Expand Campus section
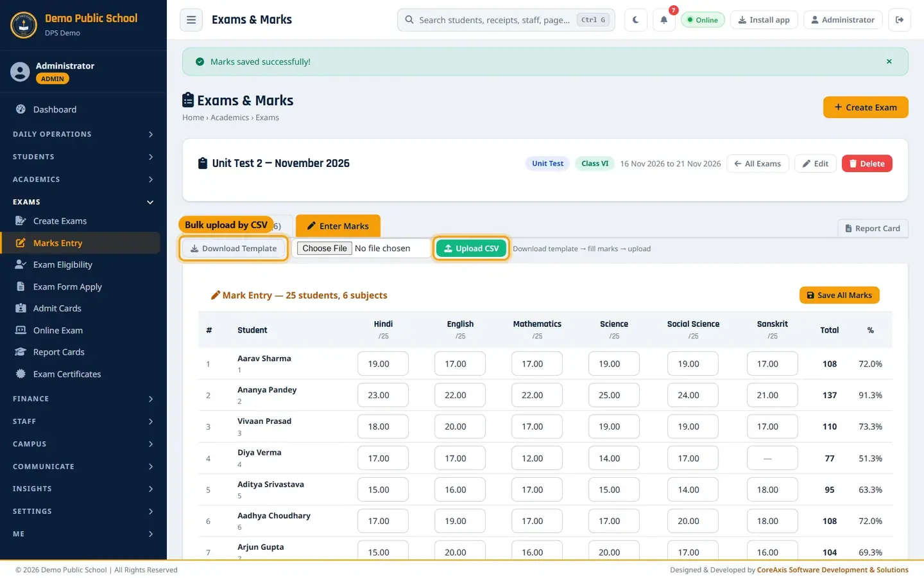This screenshot has width=924, height=578. (83, 444)
